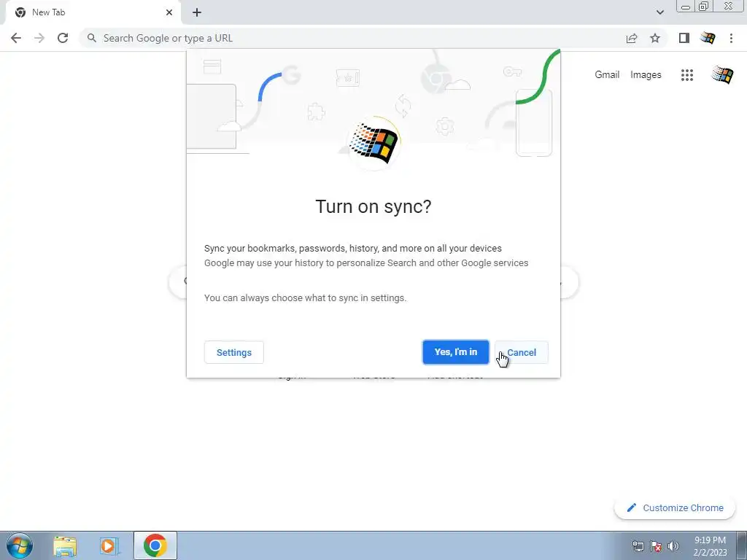Cancel the sync dialog
Viewport: 747px width, 560px height.
[x=522, y=352]
